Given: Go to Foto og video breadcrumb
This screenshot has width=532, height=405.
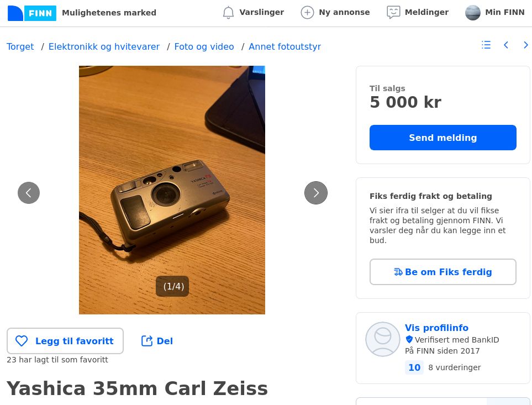Looking at the screenshot, I should (204, 47).
